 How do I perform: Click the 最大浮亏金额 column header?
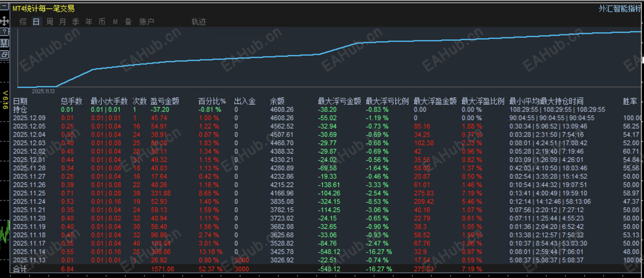(x=339, y=101)
